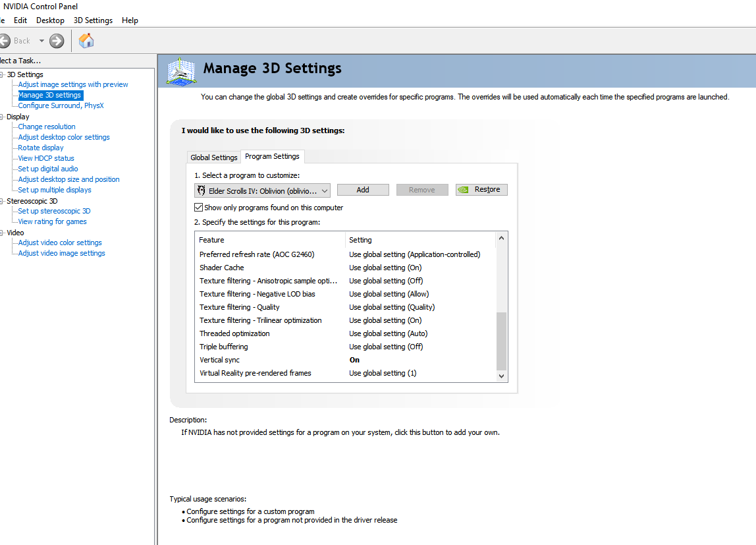Image resolution: width=756 pixels, height=545 pixels.
Task: Click the Setting column header
Action: pyautogui.click(x=420, y=240)
